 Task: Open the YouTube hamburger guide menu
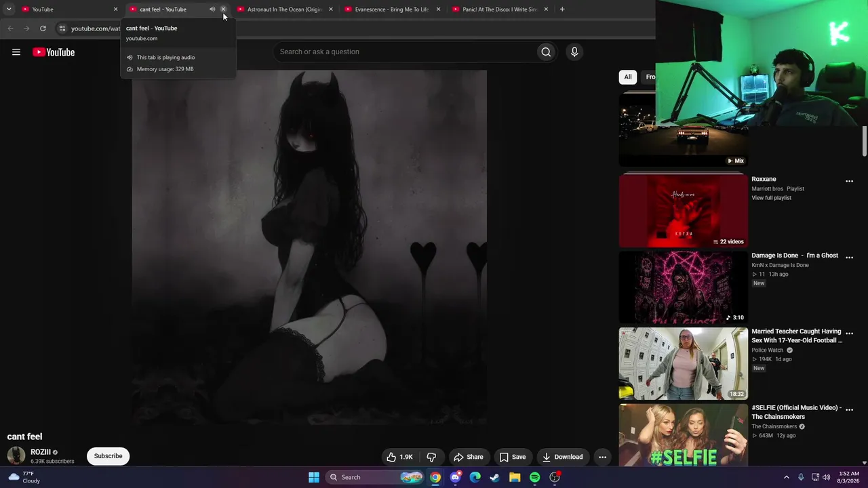[16, 52]
